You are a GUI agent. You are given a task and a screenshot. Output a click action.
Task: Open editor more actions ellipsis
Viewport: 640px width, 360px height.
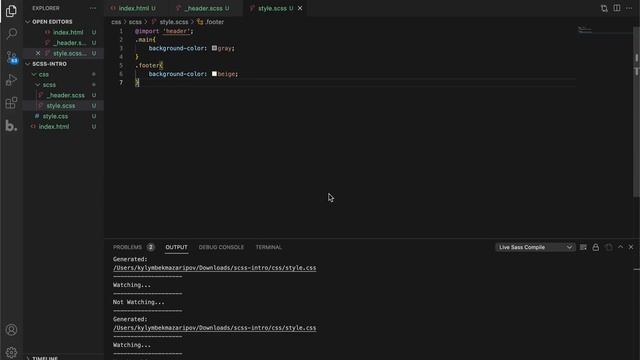pyautogui.click(x=629, y=8)
